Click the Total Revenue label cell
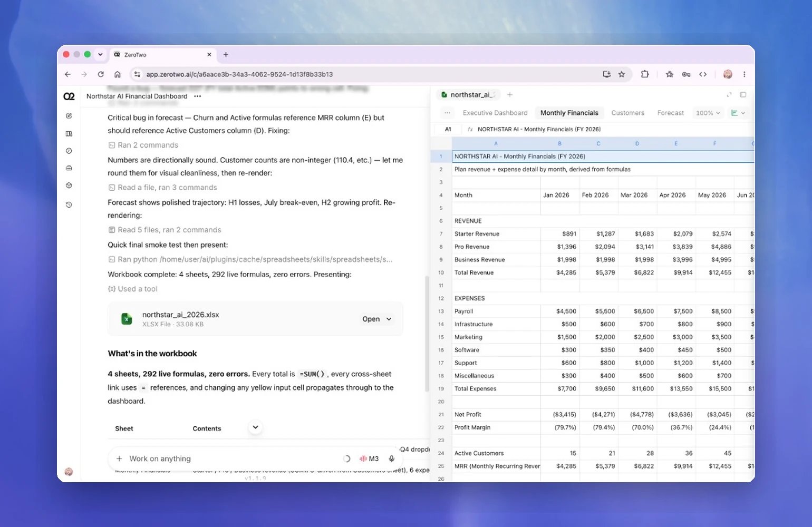Image resolution: width=812 pixels, height=527 pixels. tap(496, 272)
